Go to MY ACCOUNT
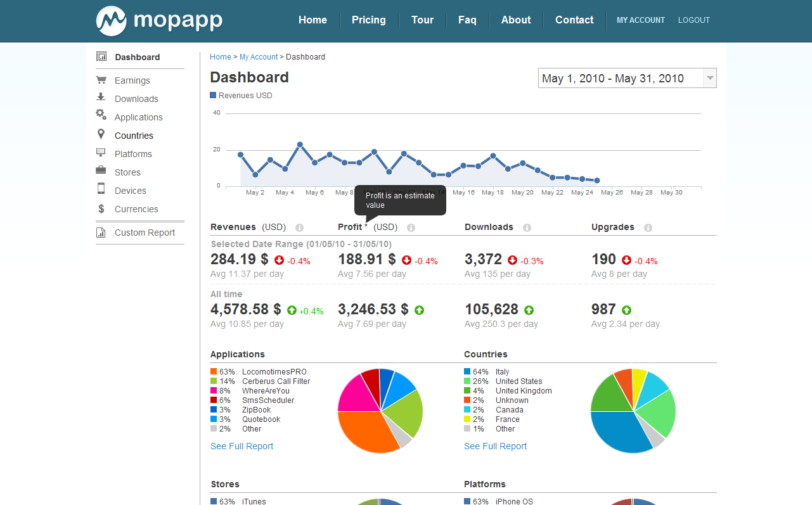Viewport: 812px width, 505px height. 641,20
